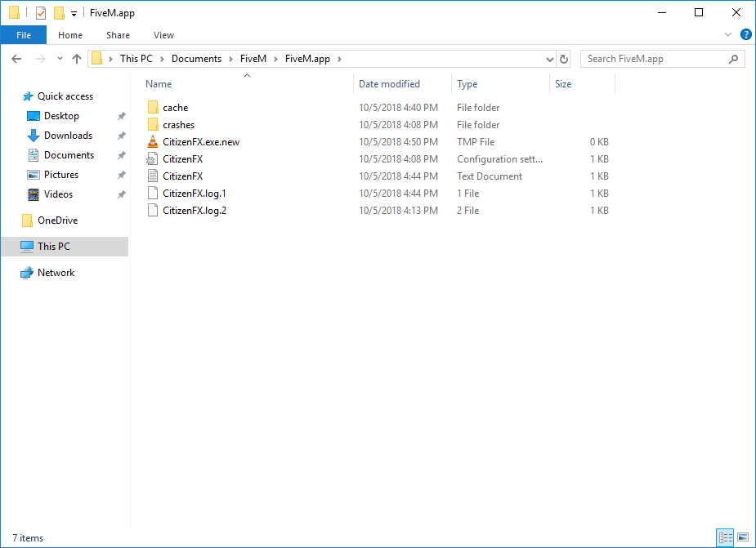This screenshot has width=756, height=548.
Task: Click the CitizenFX.log.1 file icon
Action: [153, 194]
